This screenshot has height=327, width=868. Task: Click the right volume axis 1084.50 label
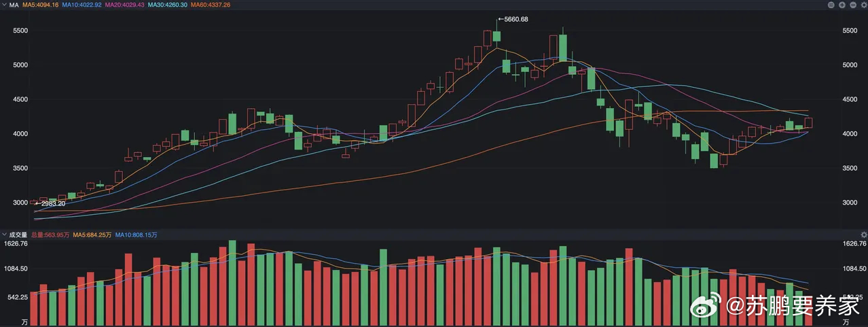(x=853, y=269)
